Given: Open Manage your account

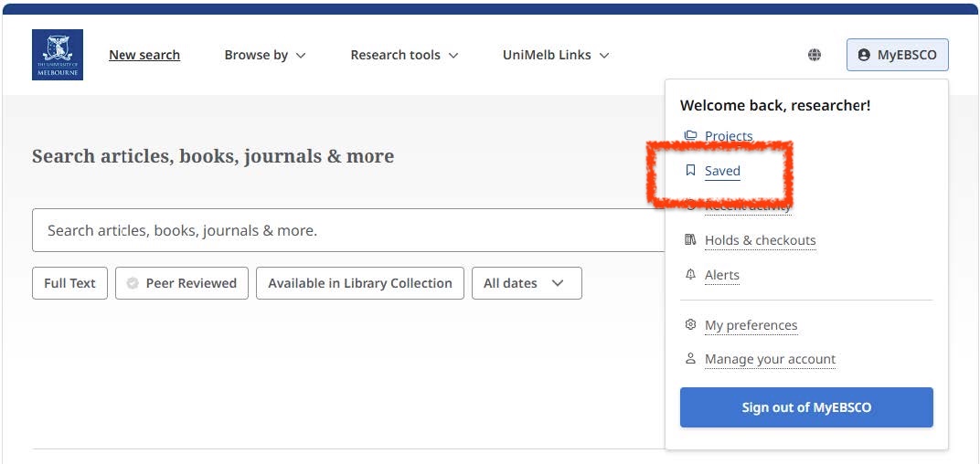Looking at the screenshot, I should [x=770, y=360].
